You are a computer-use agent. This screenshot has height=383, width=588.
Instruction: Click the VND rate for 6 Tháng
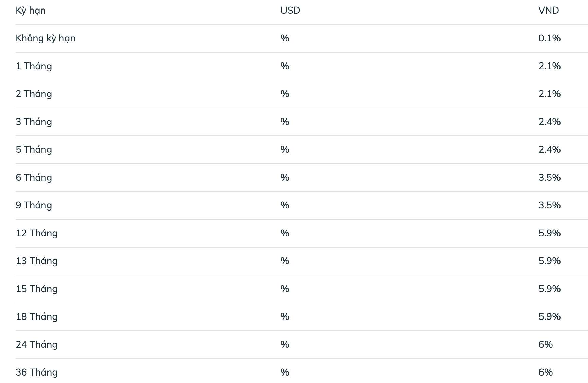point(549,178)
